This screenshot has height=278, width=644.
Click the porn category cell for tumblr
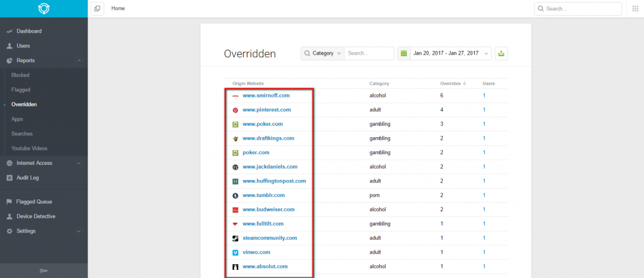(374, 196)
